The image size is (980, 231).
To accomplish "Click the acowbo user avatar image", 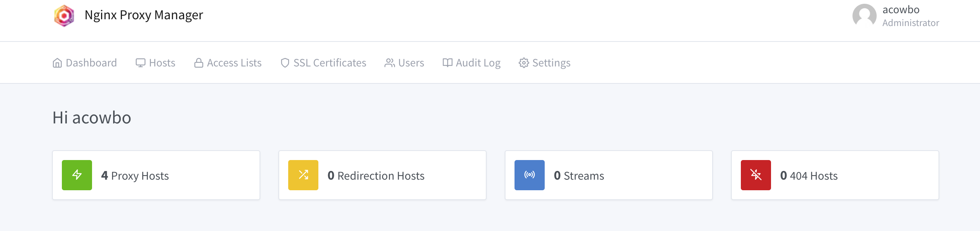I will pyautogui.click(x=864, y=15).
